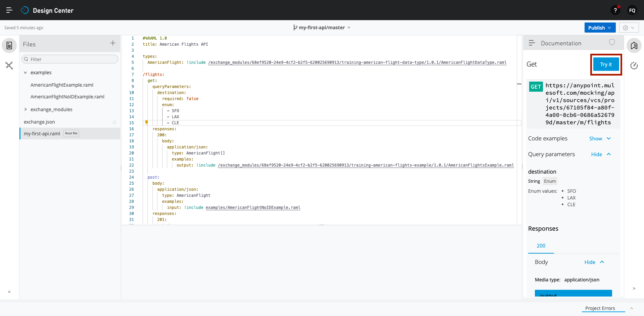644x316 pixels.
Task: Open the help question mark icon
Action: (x=615, y=10)
